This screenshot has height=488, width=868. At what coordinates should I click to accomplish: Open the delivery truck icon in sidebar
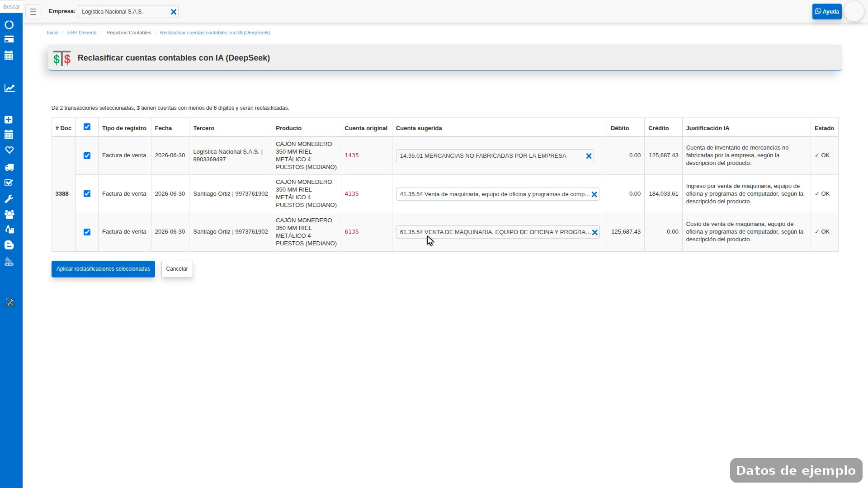coord(9,168)
